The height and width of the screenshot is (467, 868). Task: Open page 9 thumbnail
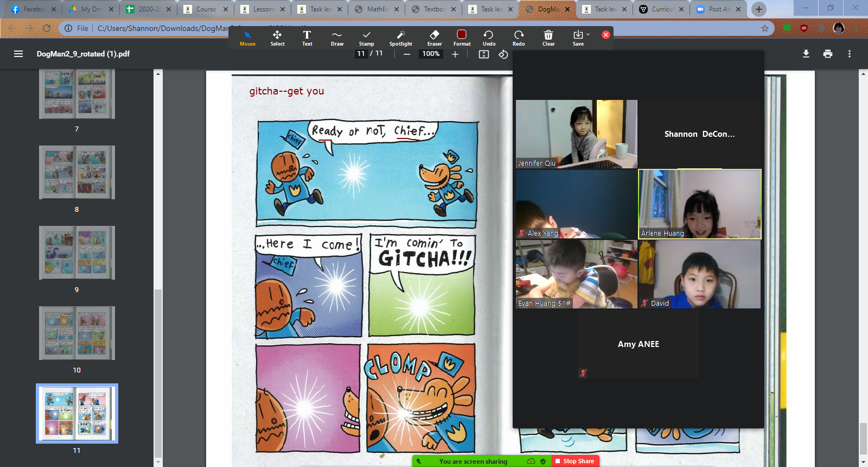click(76, 253)
